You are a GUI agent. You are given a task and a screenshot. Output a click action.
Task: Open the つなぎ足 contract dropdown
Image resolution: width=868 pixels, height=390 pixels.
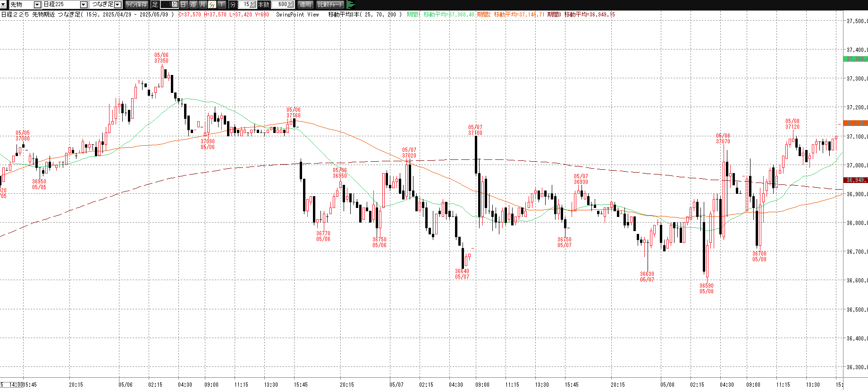coord(118,5)
